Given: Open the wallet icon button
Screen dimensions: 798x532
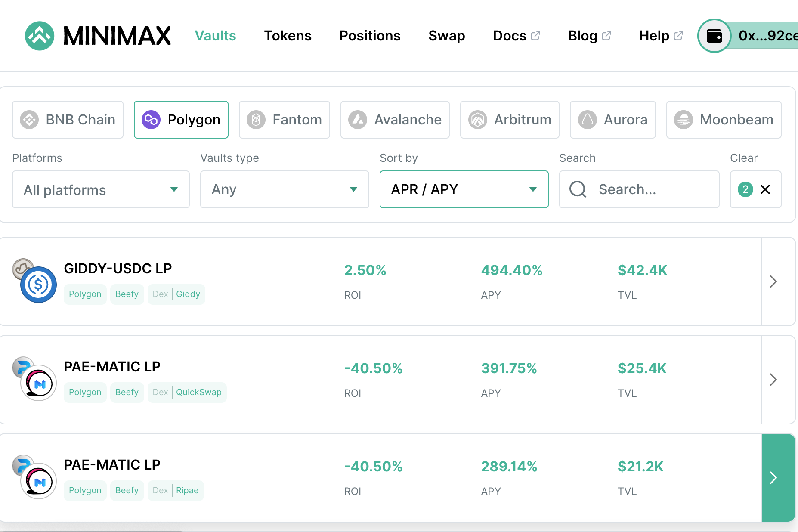Looking at the screenshot, I should click(714, 36).
